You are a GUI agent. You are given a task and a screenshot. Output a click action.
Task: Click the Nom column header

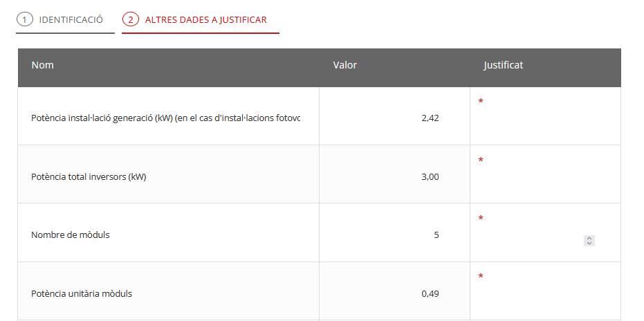43,65
